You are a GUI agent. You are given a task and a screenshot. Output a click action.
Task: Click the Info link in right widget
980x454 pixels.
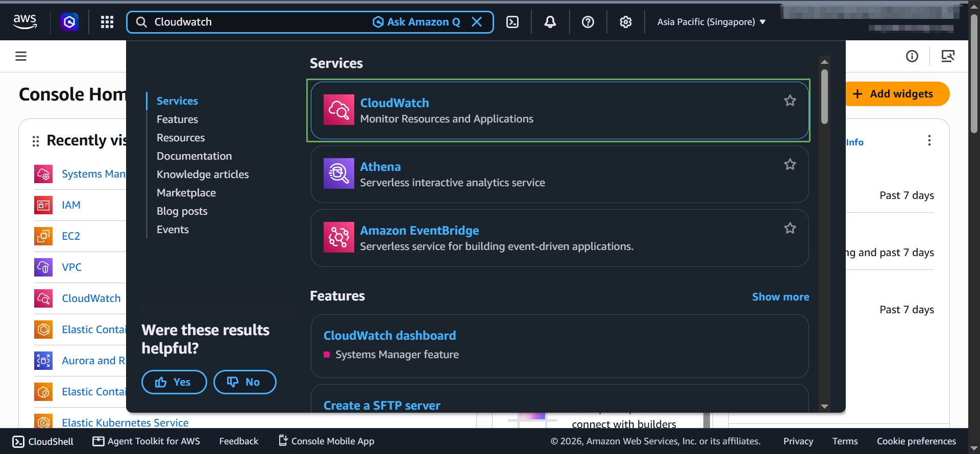[x=855, y=142]
